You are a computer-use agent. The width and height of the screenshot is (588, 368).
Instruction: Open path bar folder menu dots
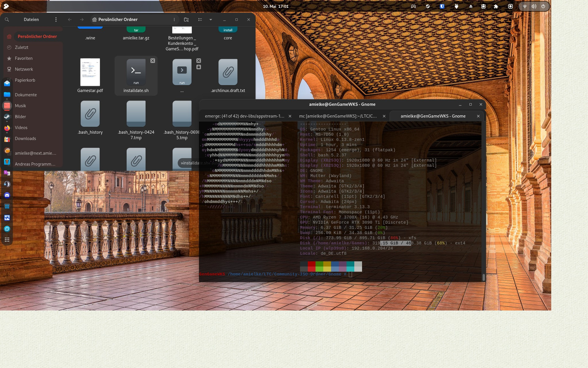click(174, 20)
